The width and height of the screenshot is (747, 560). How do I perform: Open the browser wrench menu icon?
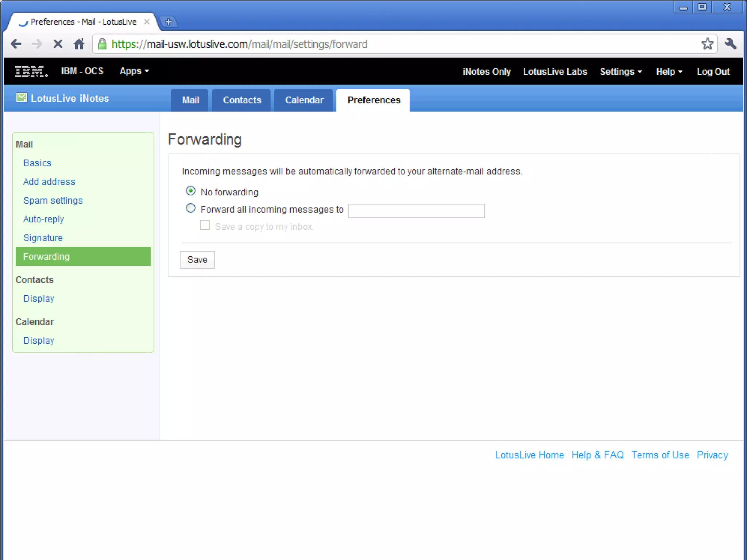pyautogui.click(x=731, y=44)
